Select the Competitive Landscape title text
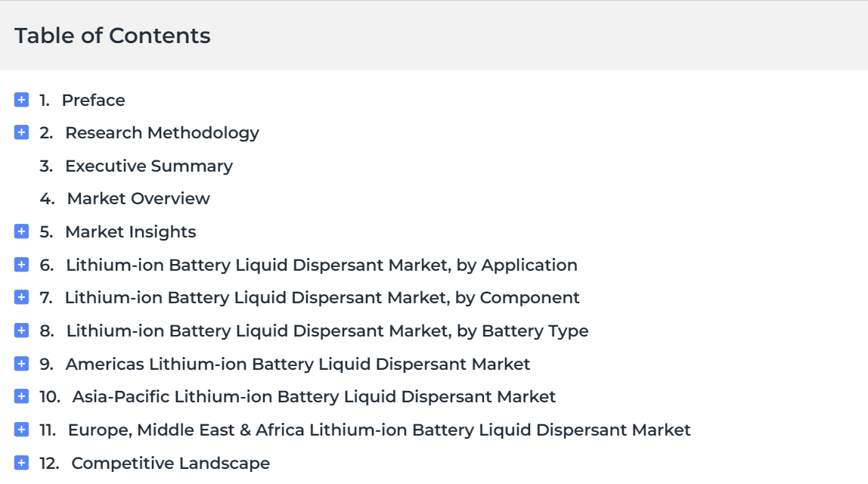The width and height of the screenshot is (868, 484). click(171, 463)
